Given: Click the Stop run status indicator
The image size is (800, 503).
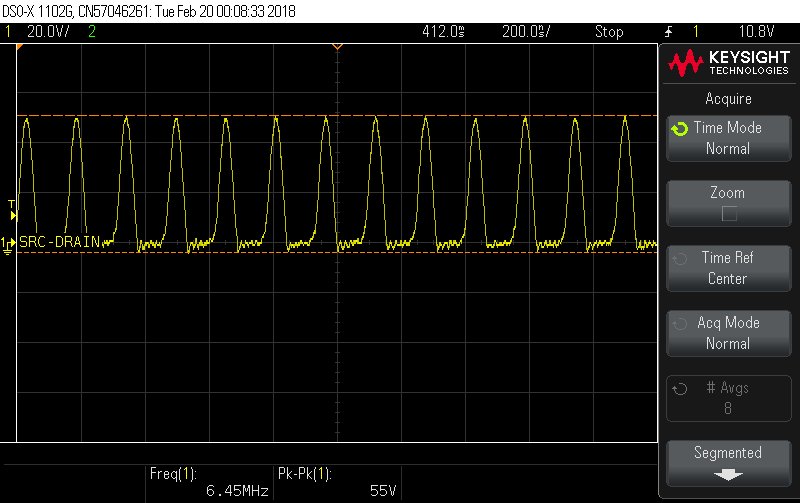Looking at the screenshot, I should pyautogui.click(x=609, y=32).
